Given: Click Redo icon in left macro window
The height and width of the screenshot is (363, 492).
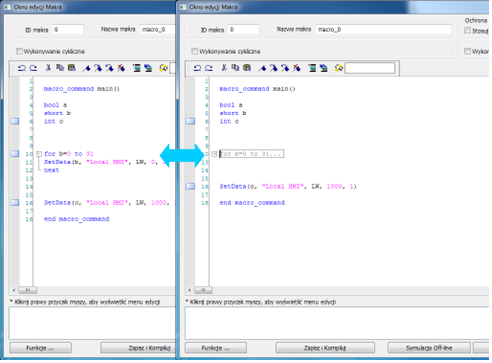Looking at the screenshot, I should (x=33, y=68).
